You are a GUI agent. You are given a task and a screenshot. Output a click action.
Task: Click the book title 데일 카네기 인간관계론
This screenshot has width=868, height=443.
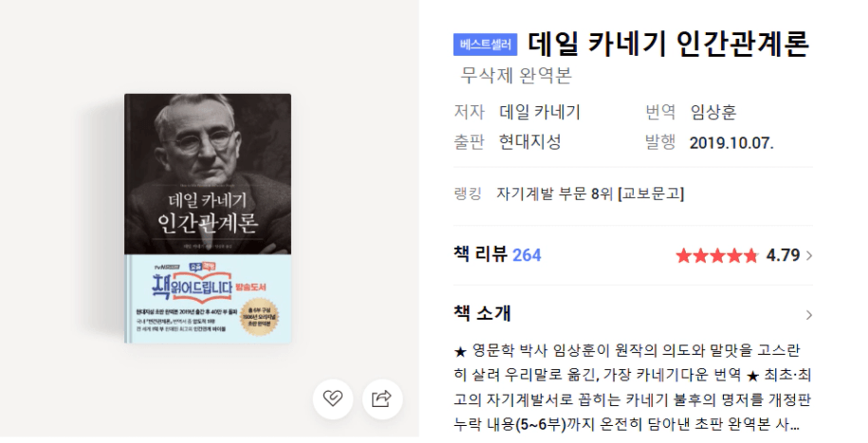[x=668, y=44]
